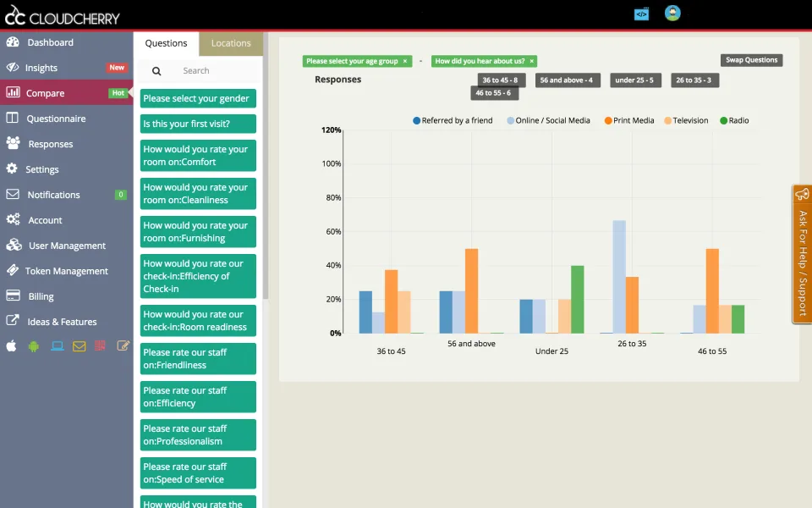Click the Android robot icon
The width and height of the screenshot is (812, 508).
[34, 346]
